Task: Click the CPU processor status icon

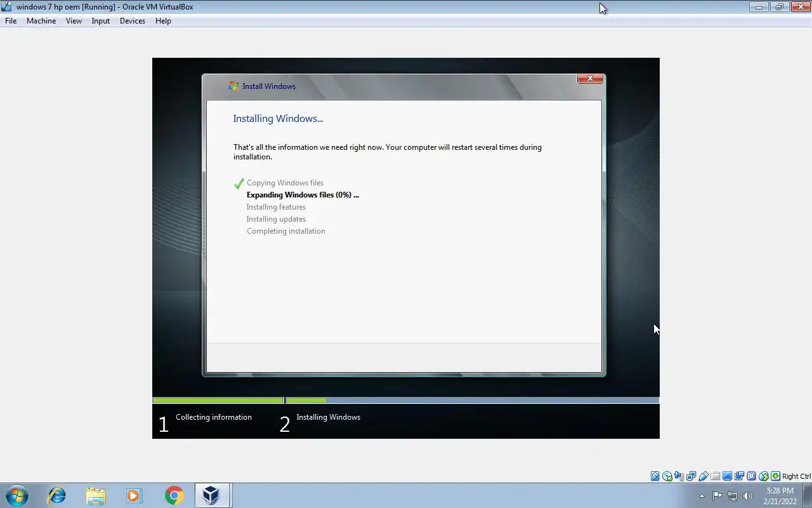Action: tap(752, 476)
